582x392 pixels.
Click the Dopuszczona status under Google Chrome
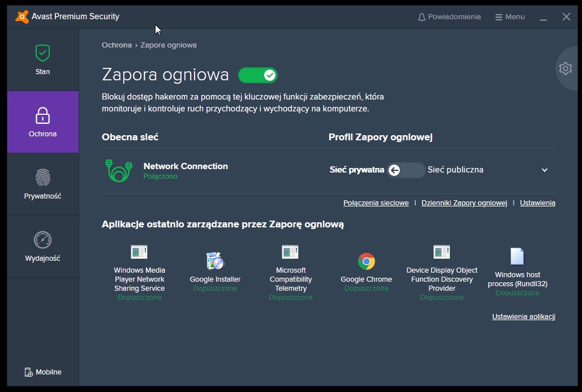[367, 288]
